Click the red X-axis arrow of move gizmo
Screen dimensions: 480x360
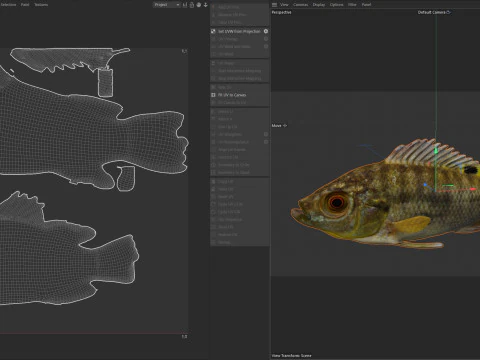coord(472,189)
